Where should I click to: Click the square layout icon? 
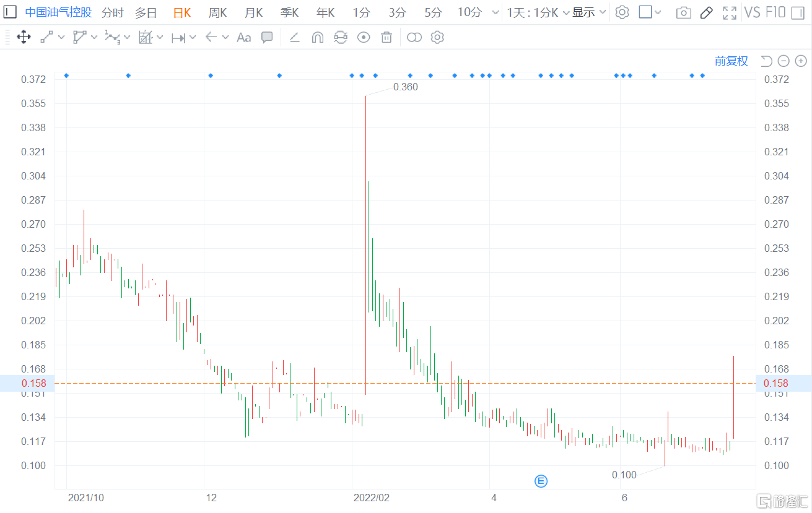coord(645,12)
